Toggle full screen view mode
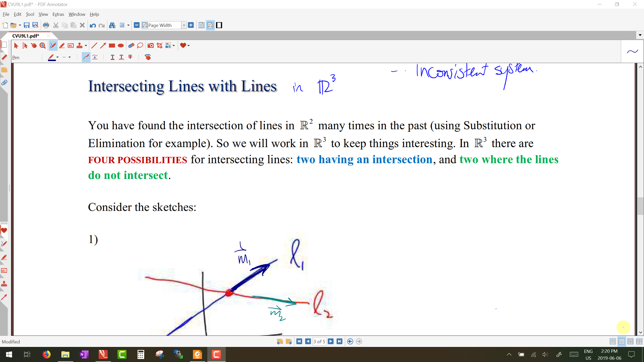Screen dimensions: 644x362 219,25
